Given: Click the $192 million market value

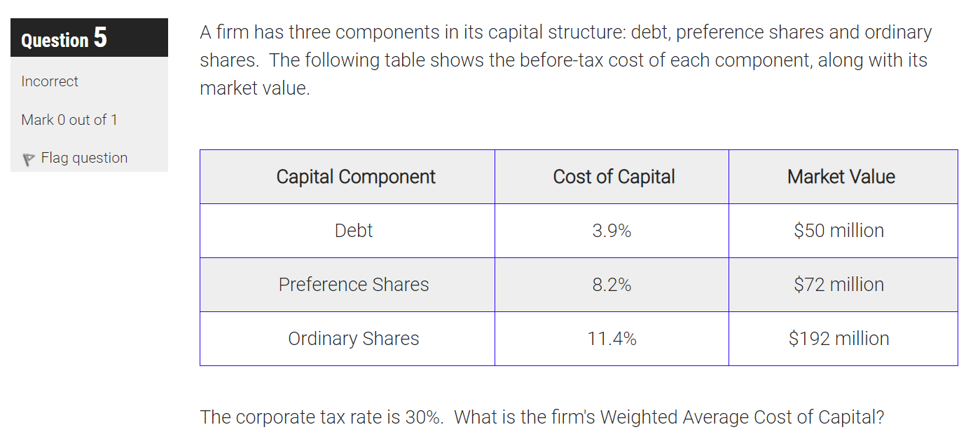Looking at the screenshot, I should pyautogui.click(x=841, y=338).
